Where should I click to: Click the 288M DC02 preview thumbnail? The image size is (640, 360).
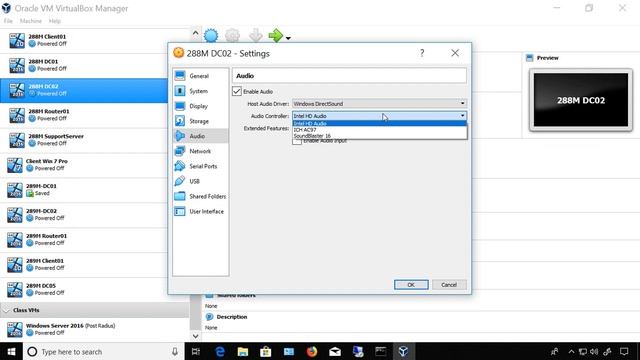tap(581, 100)
